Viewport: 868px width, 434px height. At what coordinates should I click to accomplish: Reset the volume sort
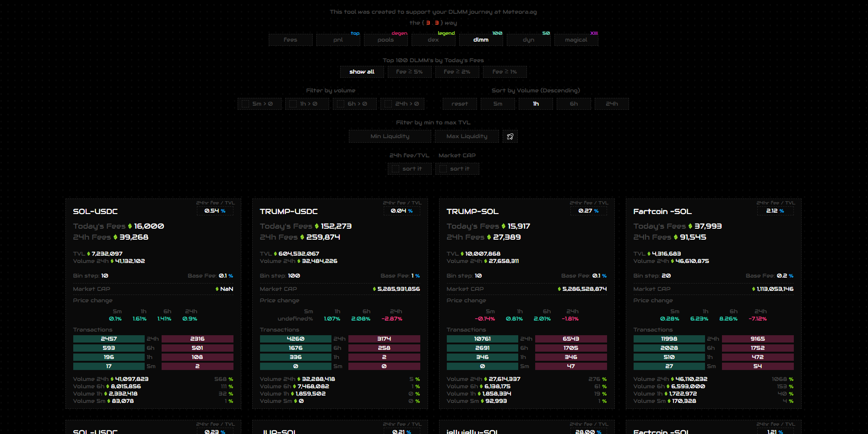pos(460,104)
